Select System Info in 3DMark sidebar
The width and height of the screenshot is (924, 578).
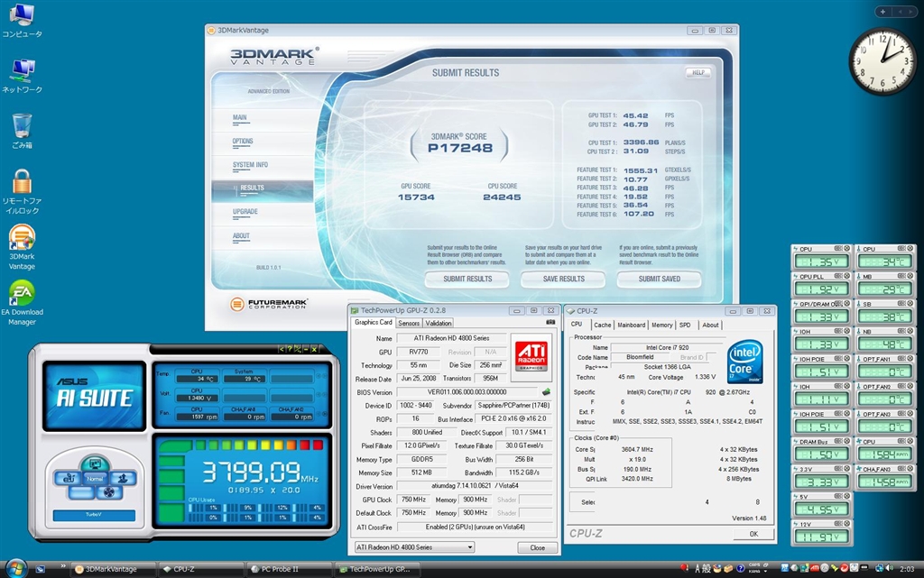pos(250,165)
